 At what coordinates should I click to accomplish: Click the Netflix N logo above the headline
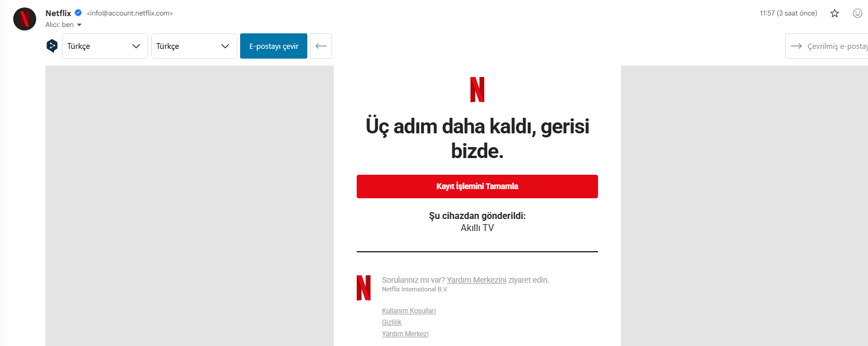[x=477, y=90]
